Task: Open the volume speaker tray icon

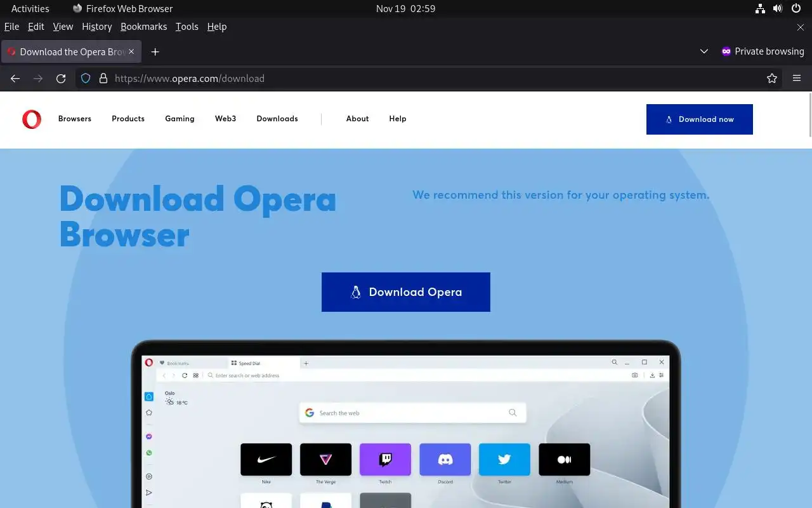Action: (x=778, y=8)
